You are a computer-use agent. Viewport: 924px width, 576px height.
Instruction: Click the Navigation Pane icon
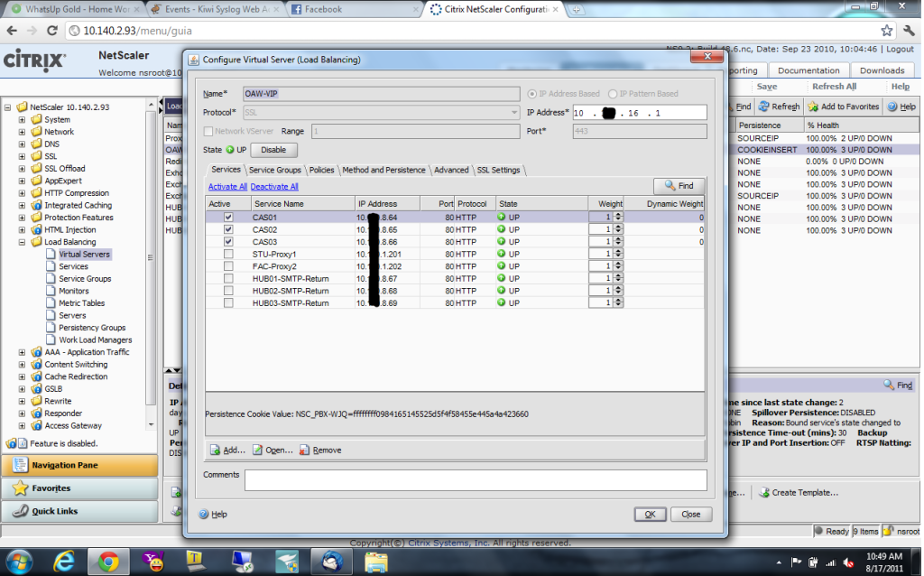[20, 465]
